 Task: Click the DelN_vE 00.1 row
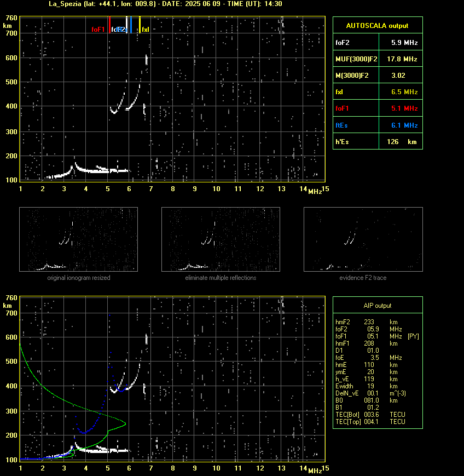coord(370,393)
